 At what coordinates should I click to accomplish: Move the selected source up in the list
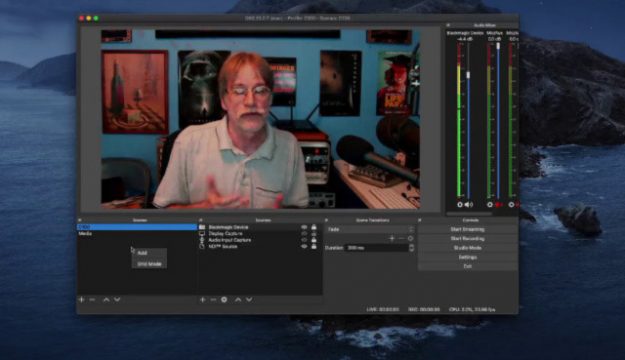point(238,299)
